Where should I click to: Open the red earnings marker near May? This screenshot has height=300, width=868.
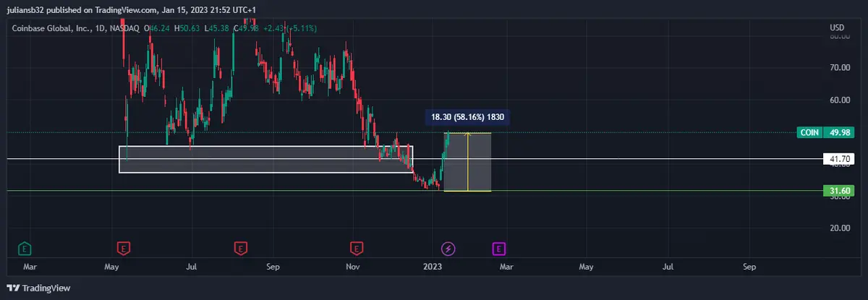pos(124,249)
